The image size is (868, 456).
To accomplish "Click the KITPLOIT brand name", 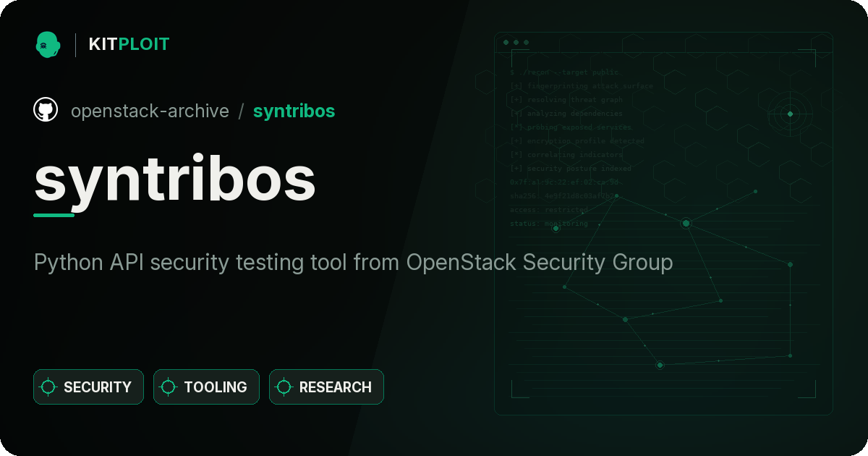I will [129, 44].
